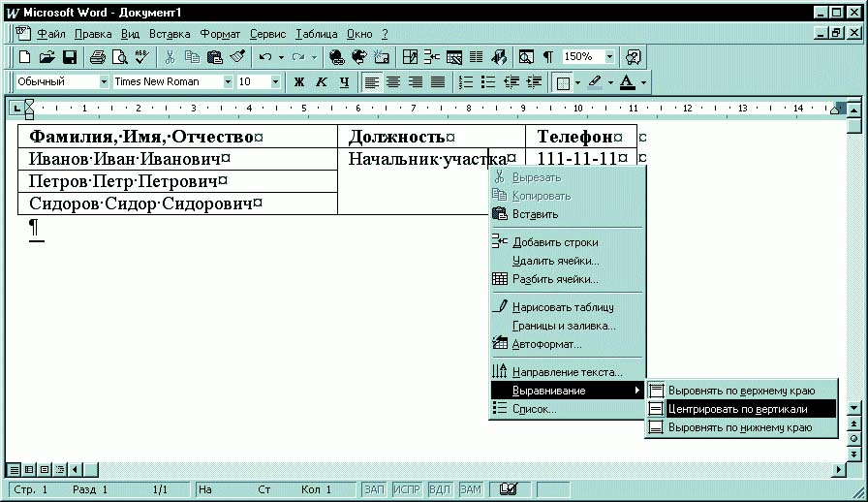Choose Границы и заливка... context item
868x502 pixels.
point(564,326)
